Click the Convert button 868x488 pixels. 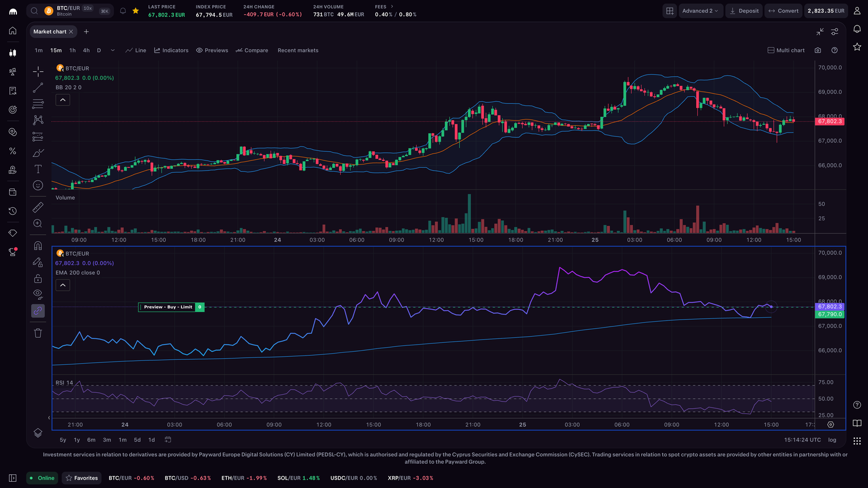click(x=783, y=11)
